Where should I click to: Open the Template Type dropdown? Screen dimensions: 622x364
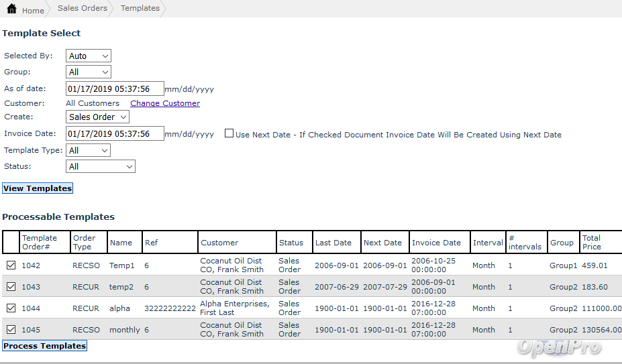88,151
